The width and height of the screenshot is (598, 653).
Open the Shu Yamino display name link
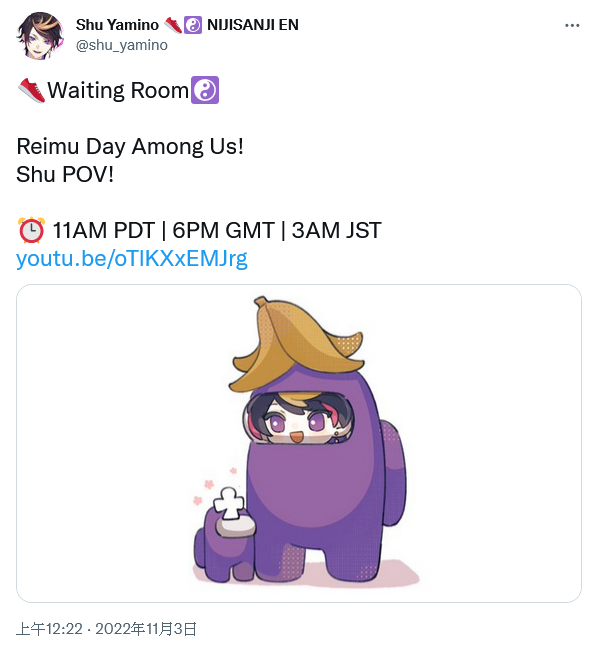117,25
